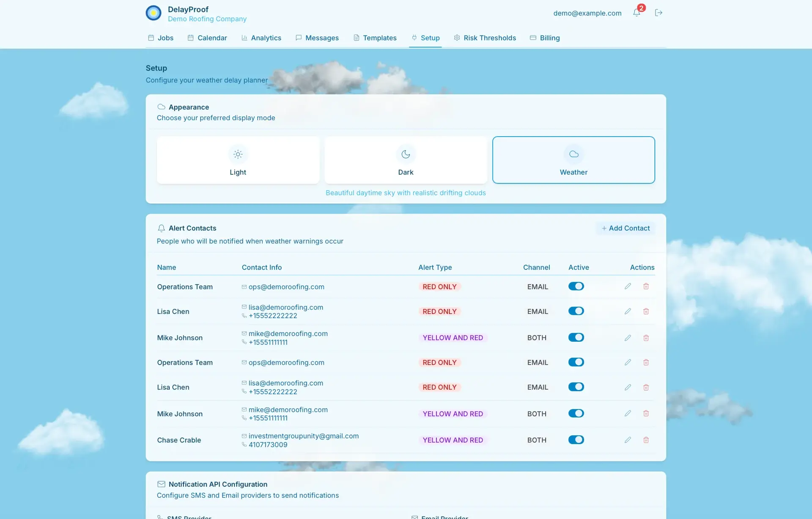
Task: Disable the first Operations Team active switch
Action: click(576, 286)
